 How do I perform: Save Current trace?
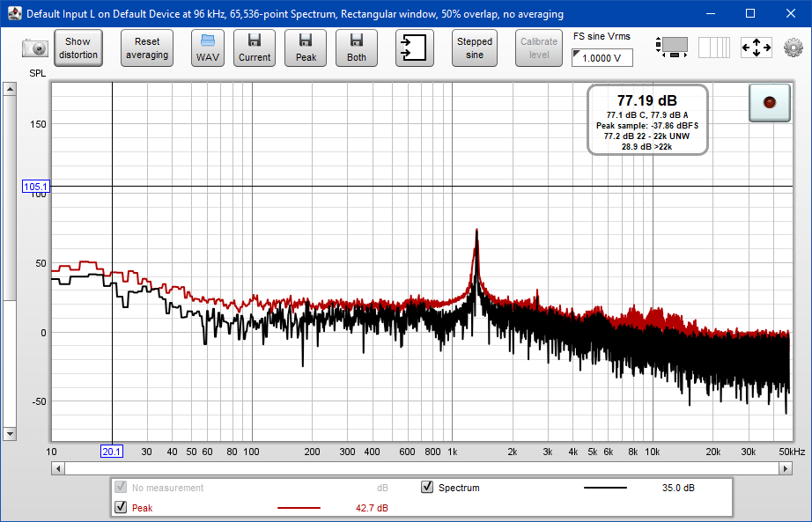(x=255, y=48)
